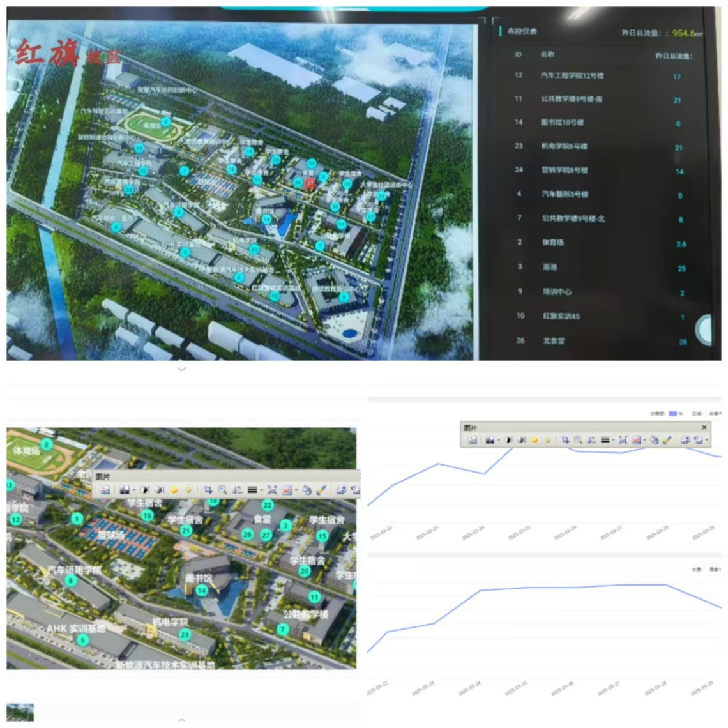Select the Crop tool in right Picture toolbar
The image size is (728, 728).
point(565,440)
